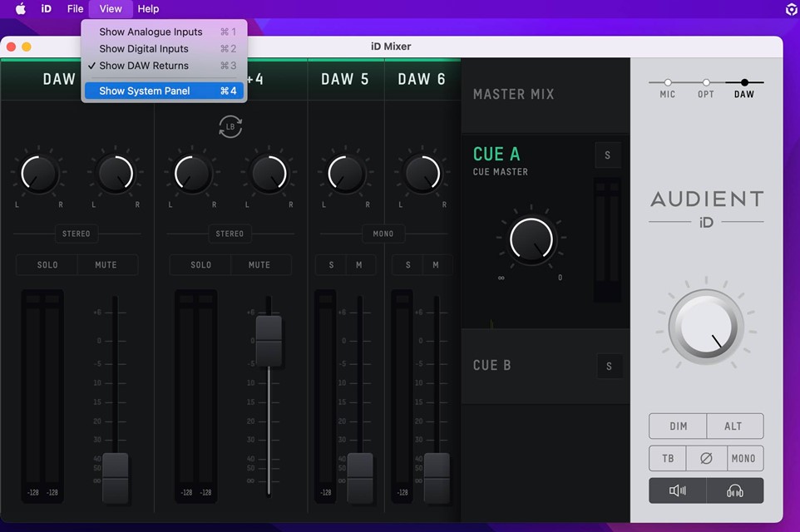Click the DAW 5 channel header
The height and width of the screenshot is (532, 800).
pyautogui.click(x=345, y=80)
